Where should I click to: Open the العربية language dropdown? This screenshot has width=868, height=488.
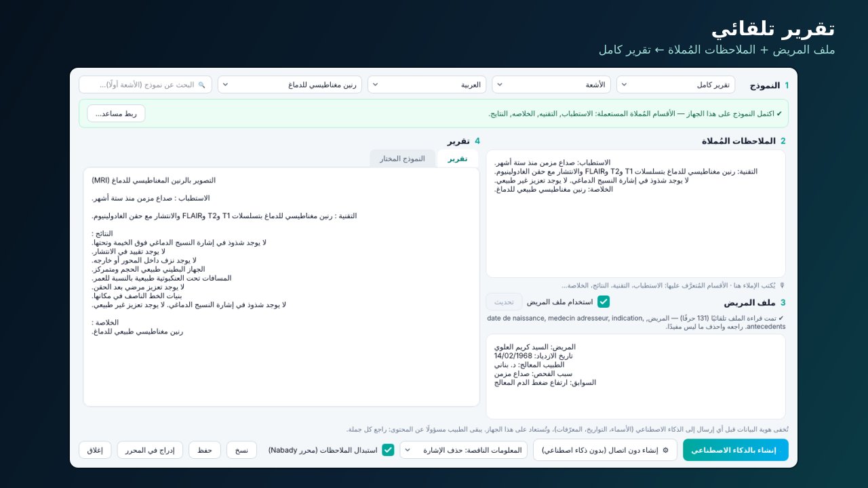pos(427,85)
